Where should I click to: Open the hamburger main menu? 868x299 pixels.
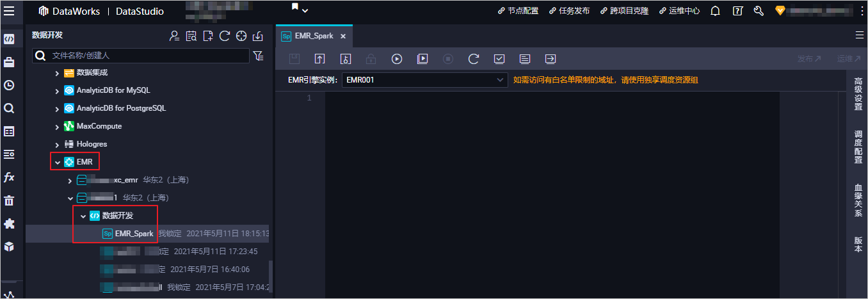click(x=10, y=11)
